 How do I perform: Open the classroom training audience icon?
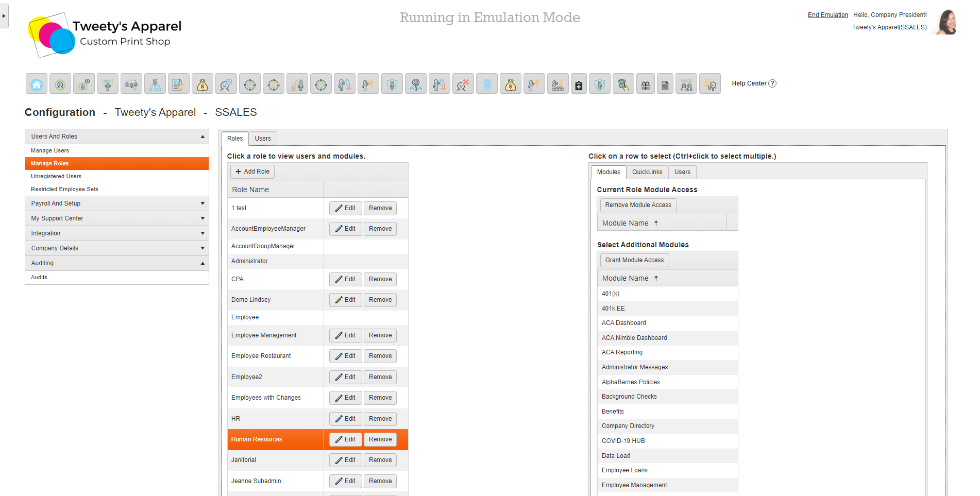click(558, 83)
